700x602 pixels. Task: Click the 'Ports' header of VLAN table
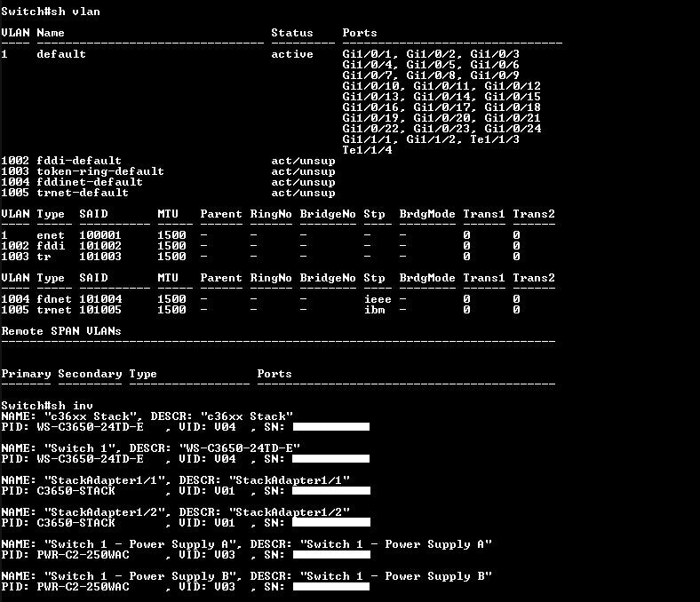click(360, 33)
